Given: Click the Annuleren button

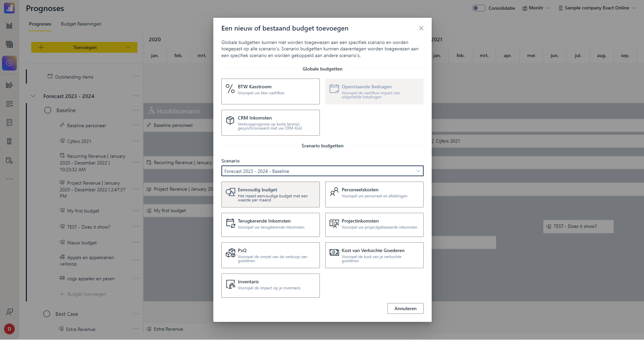Looking at the screenshot, I should pyautogui.click(x=405, y=308).
